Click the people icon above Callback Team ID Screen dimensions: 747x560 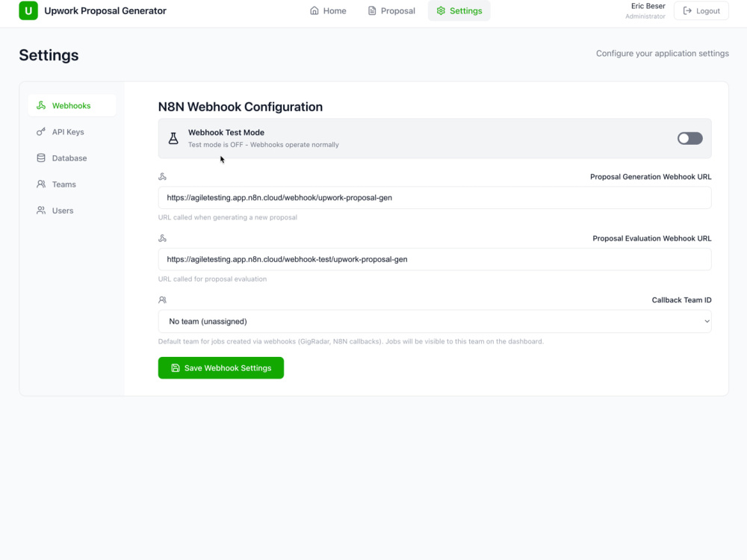tap(162, 300)
